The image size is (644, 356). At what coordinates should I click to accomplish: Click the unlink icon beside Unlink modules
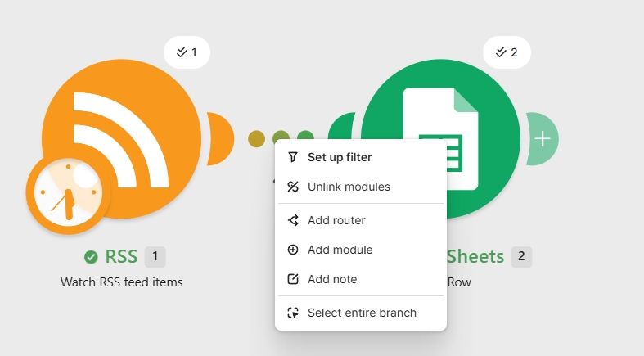pos(293,187)
